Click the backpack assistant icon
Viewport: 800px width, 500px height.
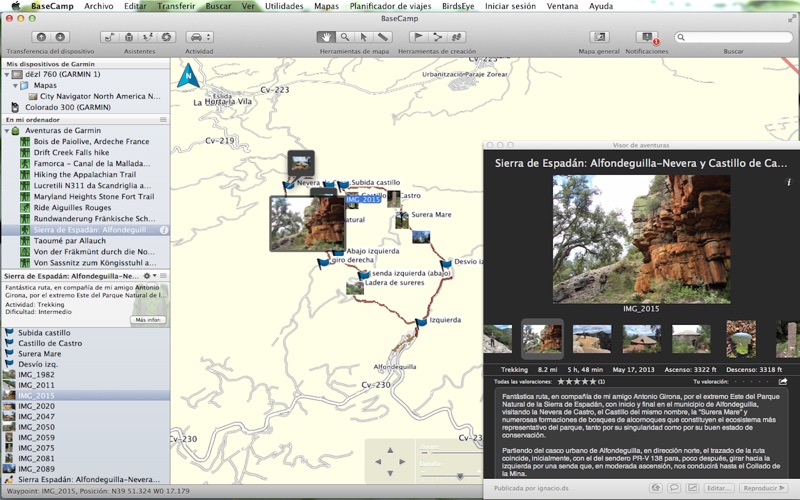(129, 37)
